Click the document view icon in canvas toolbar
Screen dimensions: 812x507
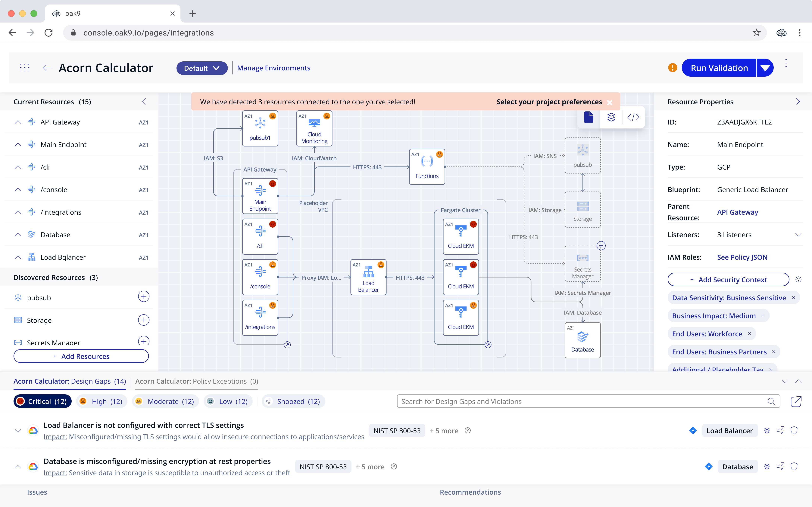[x=589, y=117]
